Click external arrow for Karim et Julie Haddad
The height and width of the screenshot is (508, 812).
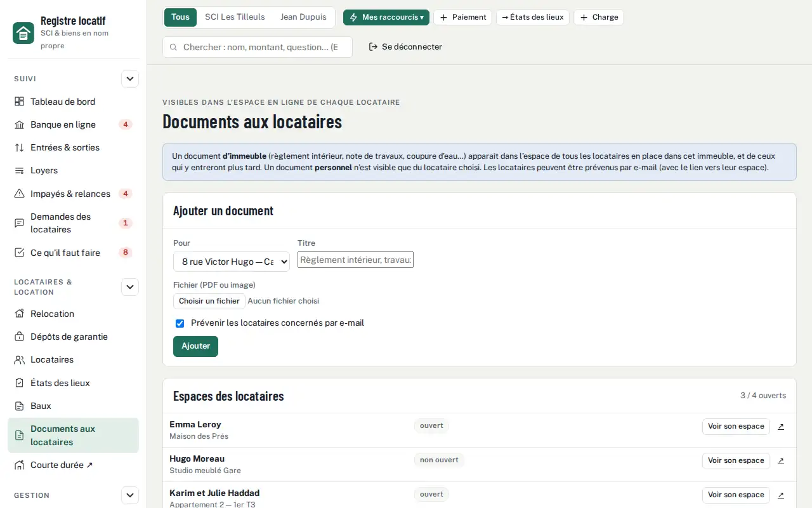[x=781, y=495]
